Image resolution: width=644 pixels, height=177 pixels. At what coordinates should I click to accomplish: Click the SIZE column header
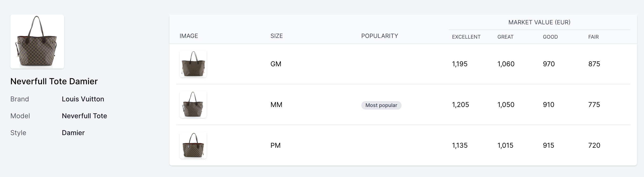pos(277,36)
